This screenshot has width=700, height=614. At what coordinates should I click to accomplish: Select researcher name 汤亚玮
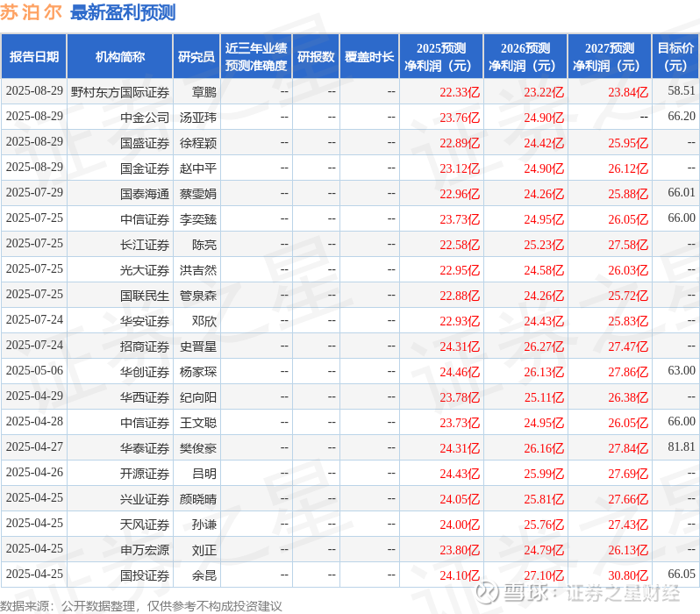[197, 118]
